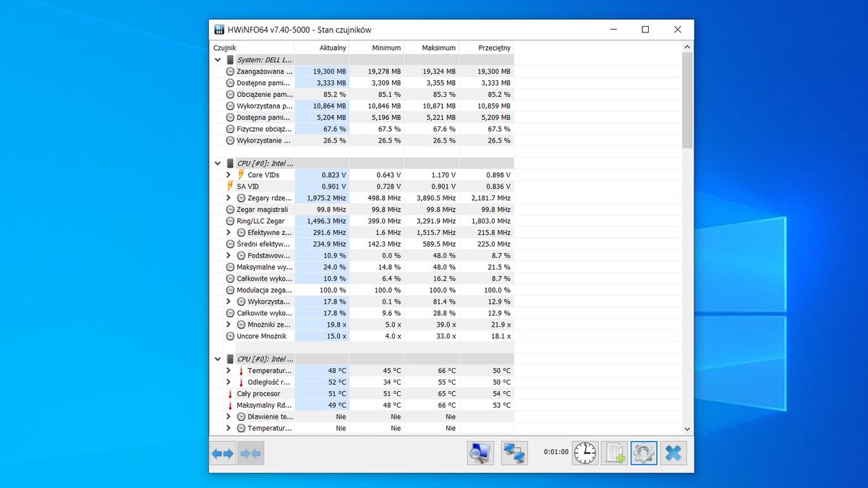Click thermometer icon beside Maksymalny Rd...
Screen dimensions: 868x488
pyautogui.click(x=231, y=406)
